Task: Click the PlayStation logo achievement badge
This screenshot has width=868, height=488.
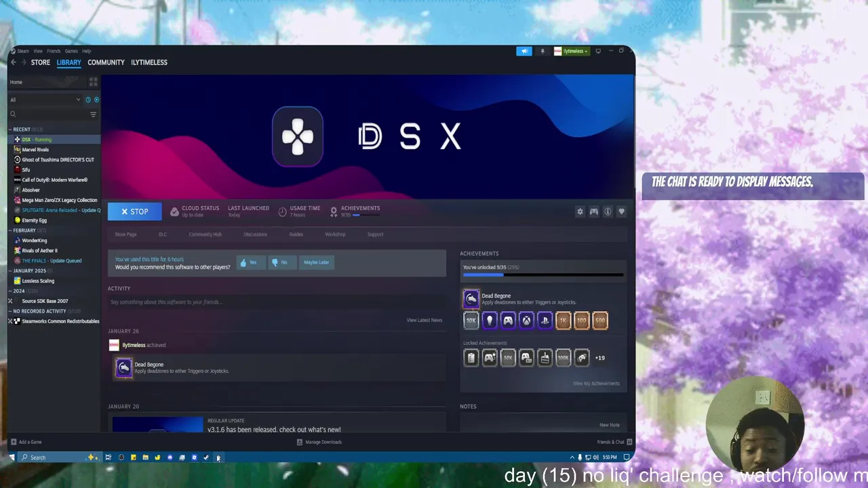Action: [545, 320]
